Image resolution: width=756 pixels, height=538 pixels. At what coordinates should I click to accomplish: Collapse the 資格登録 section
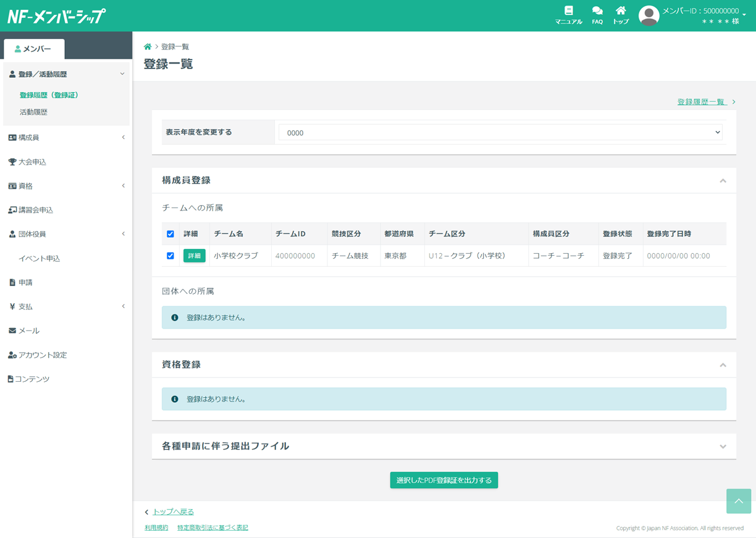723,365
